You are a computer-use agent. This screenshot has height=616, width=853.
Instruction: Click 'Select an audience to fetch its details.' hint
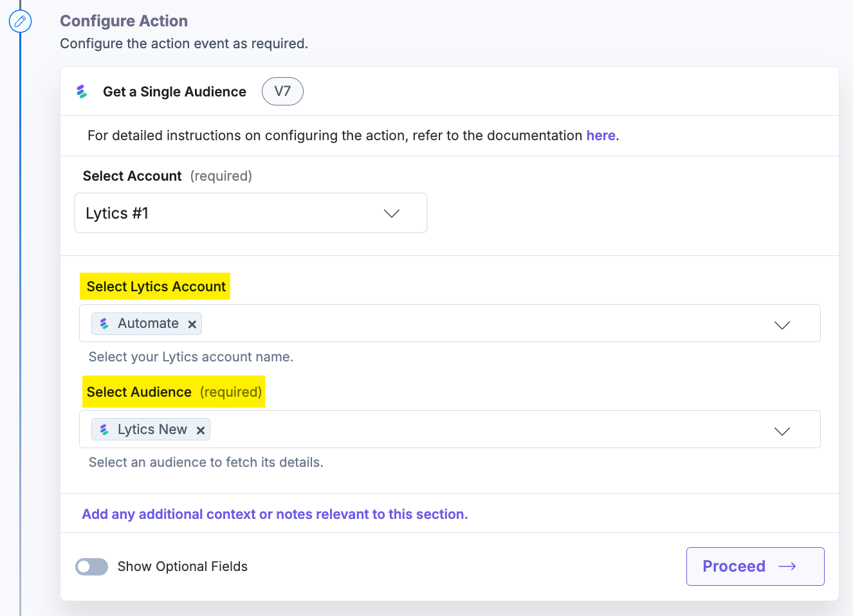[x=206, y=462]
